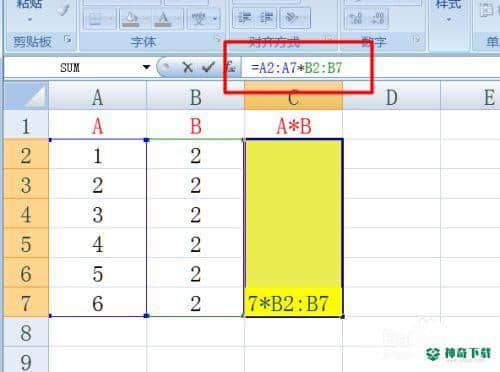Cancel the formula with the X icon
The height and width of the screenshot is (372, 500).
point(188,68)
